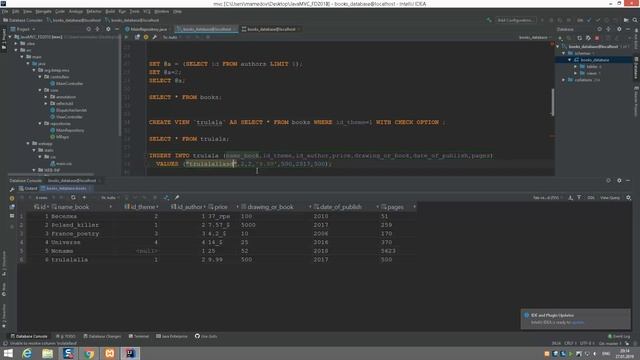
Task: Stop or disconnect with red square icon
Action: (x=597, y=38)
